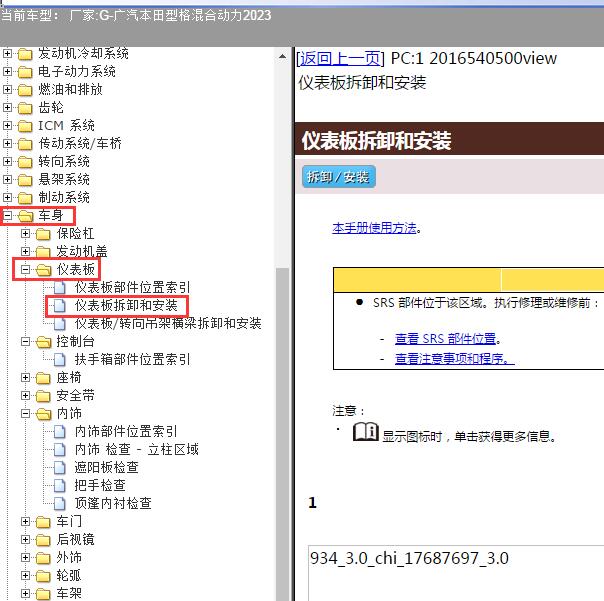Click tree panel scroll up arrow
This screenshot has height=601, width=604.
282,57
